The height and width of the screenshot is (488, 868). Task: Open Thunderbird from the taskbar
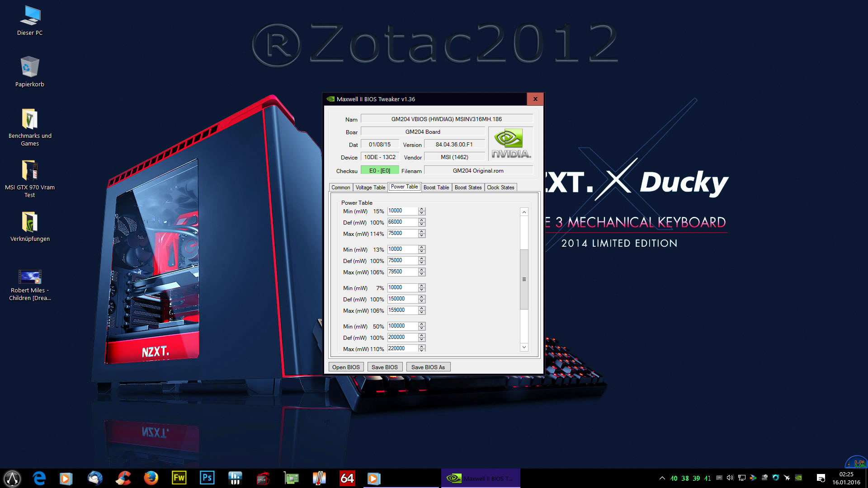(95, 478)
